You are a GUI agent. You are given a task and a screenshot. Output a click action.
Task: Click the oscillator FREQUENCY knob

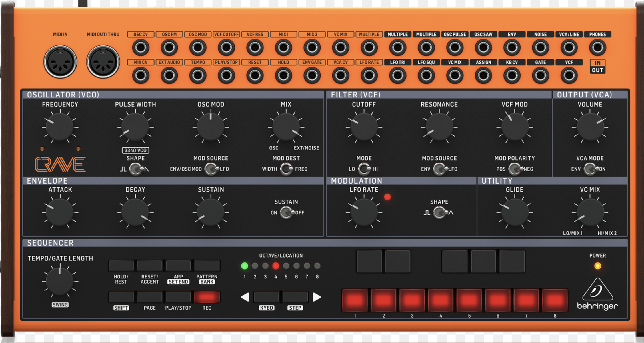click(60, 127)
